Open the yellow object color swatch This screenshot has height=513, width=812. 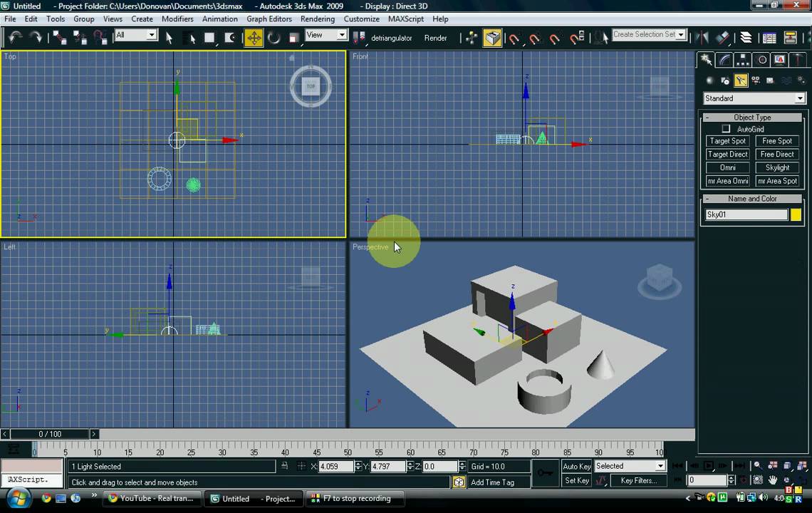tap(796, 214)
